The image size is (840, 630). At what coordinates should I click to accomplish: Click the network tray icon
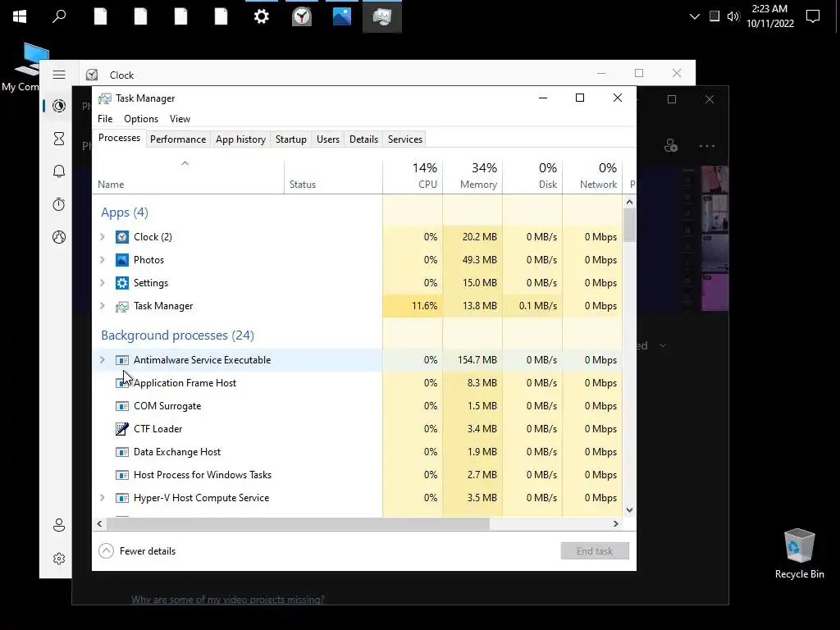(x=714, y=16)
